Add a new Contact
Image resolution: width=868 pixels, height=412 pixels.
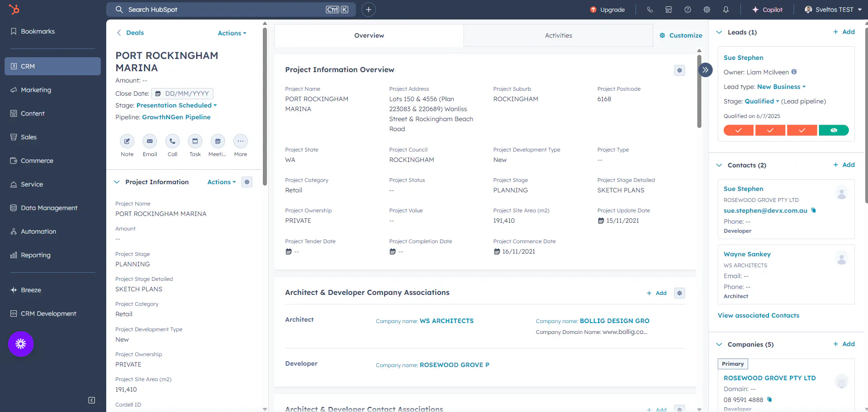844,165
